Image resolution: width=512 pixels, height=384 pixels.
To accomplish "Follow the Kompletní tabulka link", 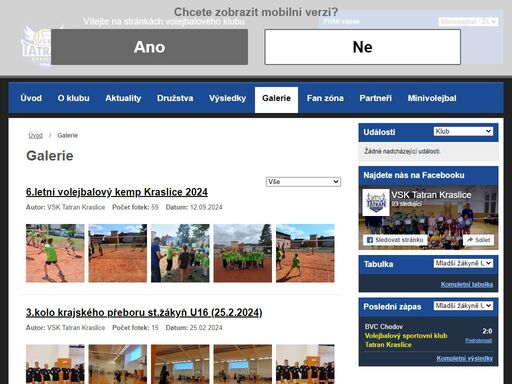I will [x=467, y=284].
